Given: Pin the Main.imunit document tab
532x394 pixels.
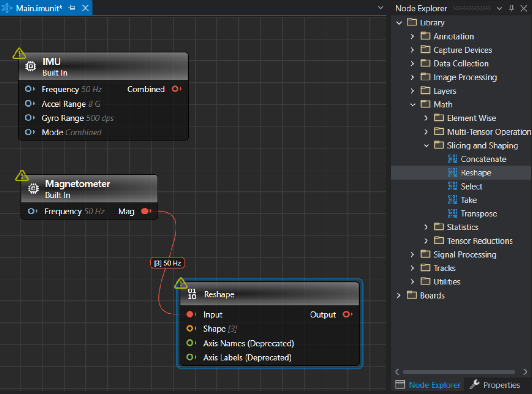Looking at the screenshot, I should [x=72, y=8].
